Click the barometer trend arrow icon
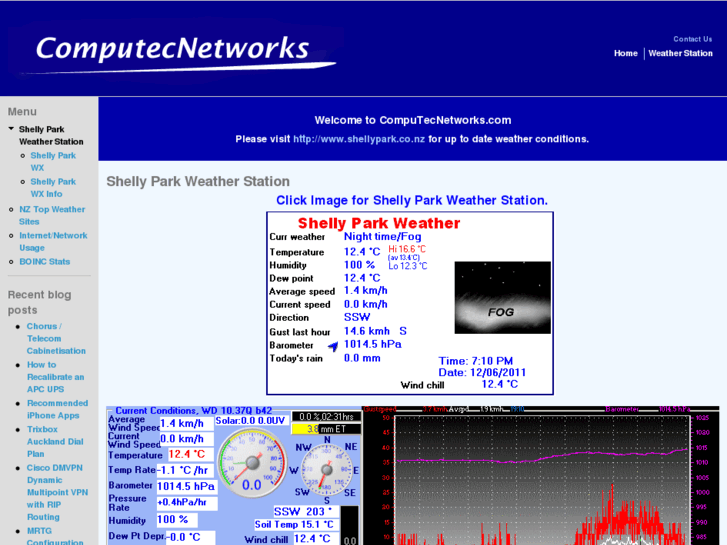 (x=333, y=346)
